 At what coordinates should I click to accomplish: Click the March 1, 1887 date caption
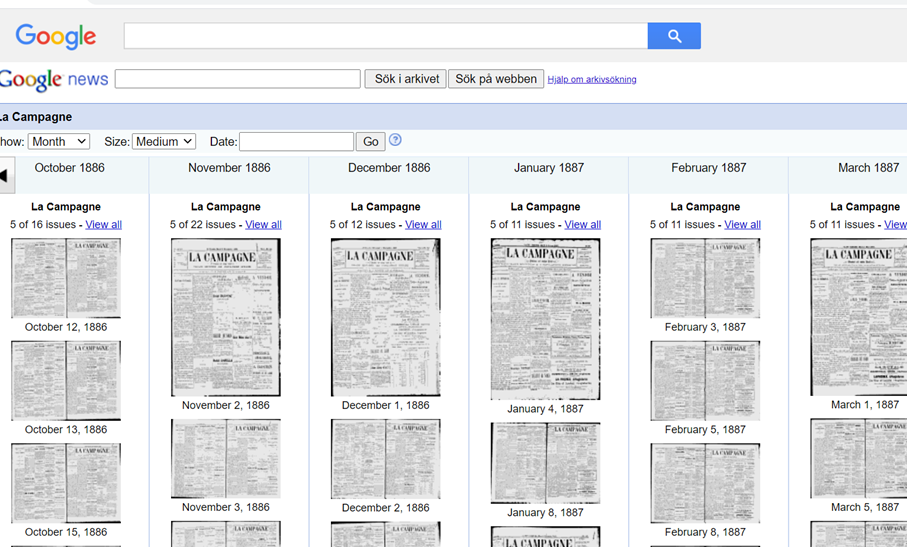point(865,405)
